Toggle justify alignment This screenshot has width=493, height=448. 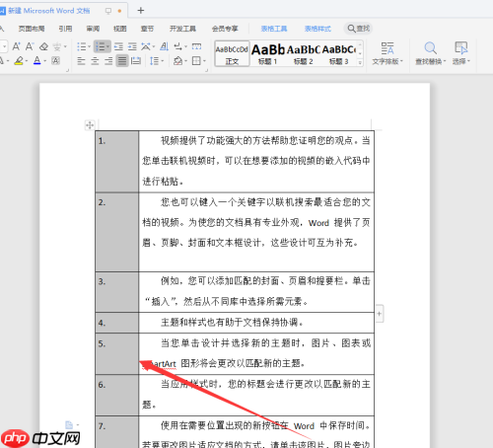[x=122, y=61]
